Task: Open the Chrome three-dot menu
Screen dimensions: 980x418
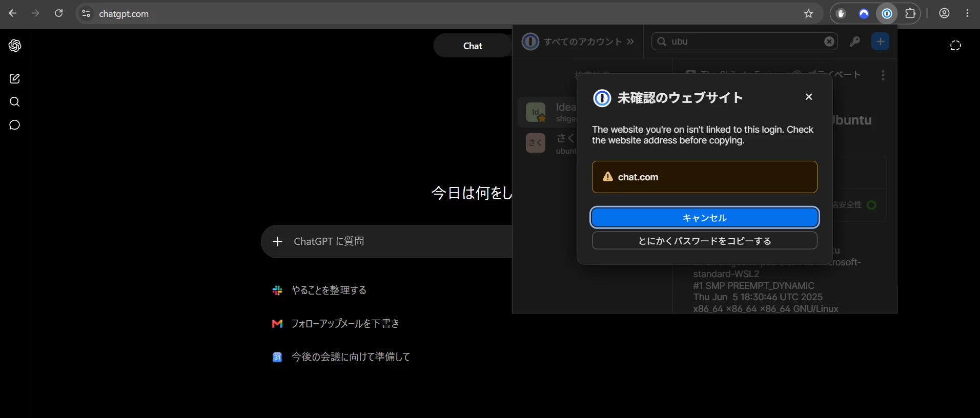Action: click(967, 14)
